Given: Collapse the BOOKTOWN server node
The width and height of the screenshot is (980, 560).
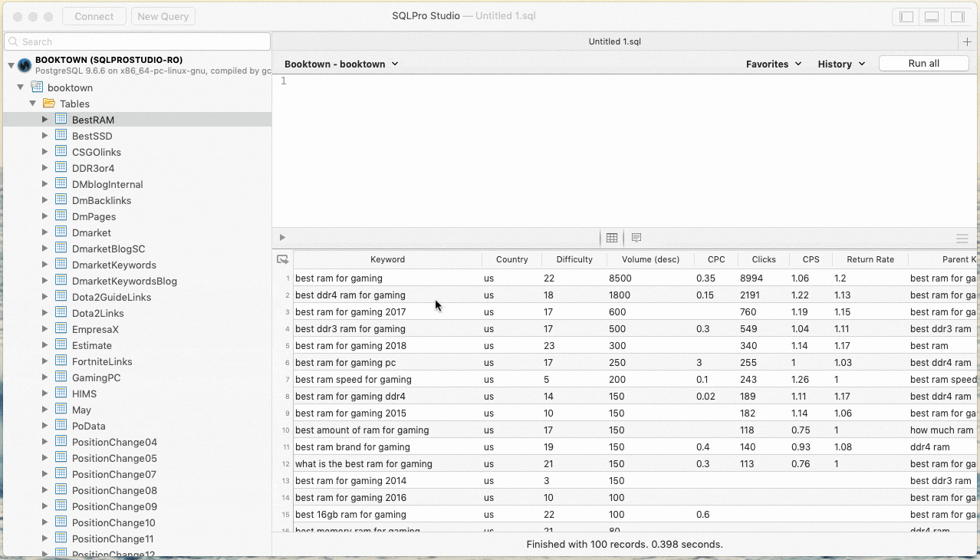Looking at the screenshot, I should [x=11, y=66].
